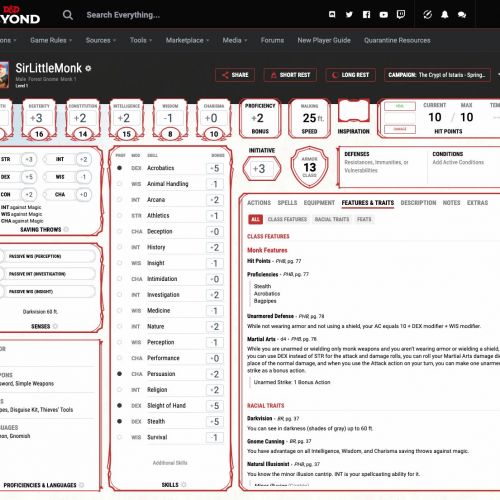The image size is (500, 500).
Task: Click the Damage button in hit points
Action: [400, 129]
